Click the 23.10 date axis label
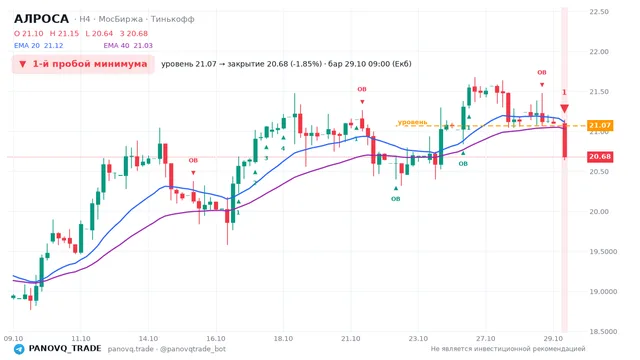This screenshot has width=640, height=360. tap(418, 339)
